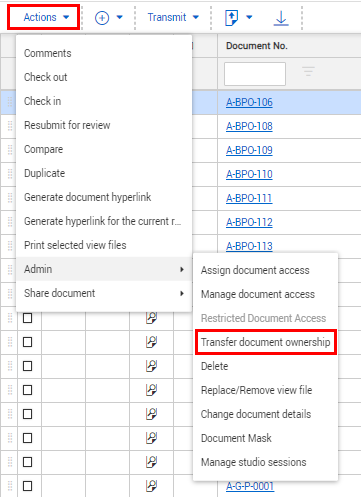Open document link A-BPO-106
The width and height of the screenshot is (361, 497).
[x=249, y=102]
